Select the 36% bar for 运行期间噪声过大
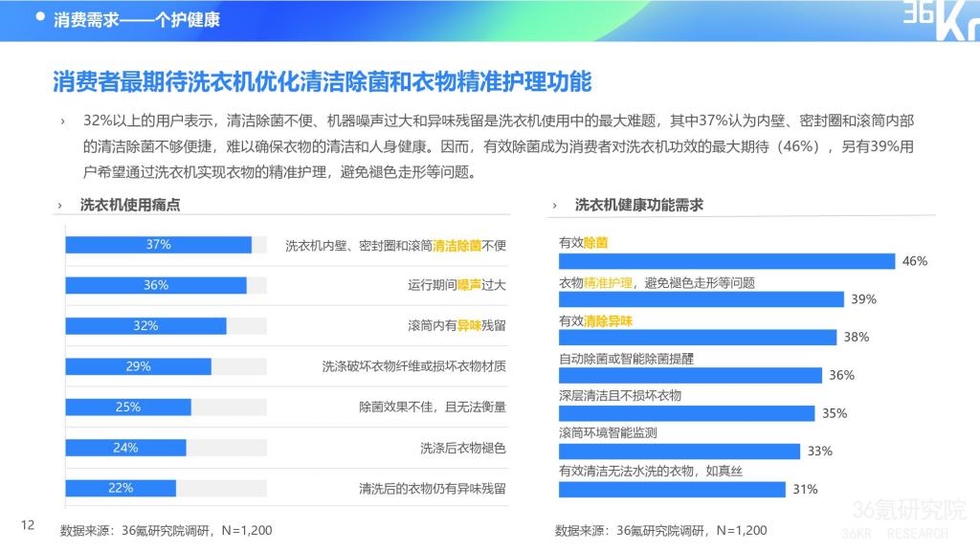980x551 pixels. coord(155,285)
